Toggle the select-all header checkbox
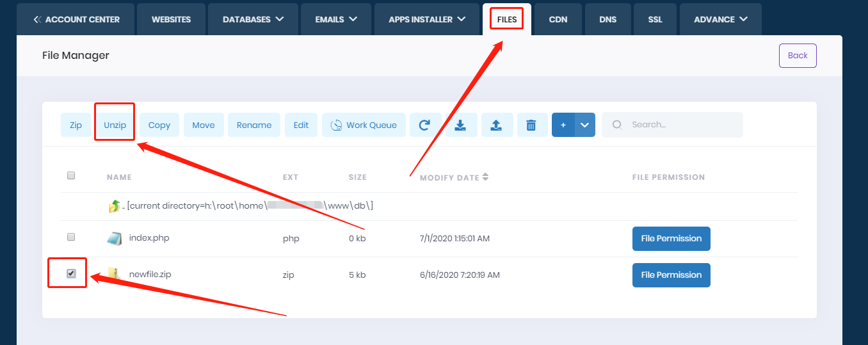Image resolution: width=868 pixels, height=345 pixels. coord(71,175)
